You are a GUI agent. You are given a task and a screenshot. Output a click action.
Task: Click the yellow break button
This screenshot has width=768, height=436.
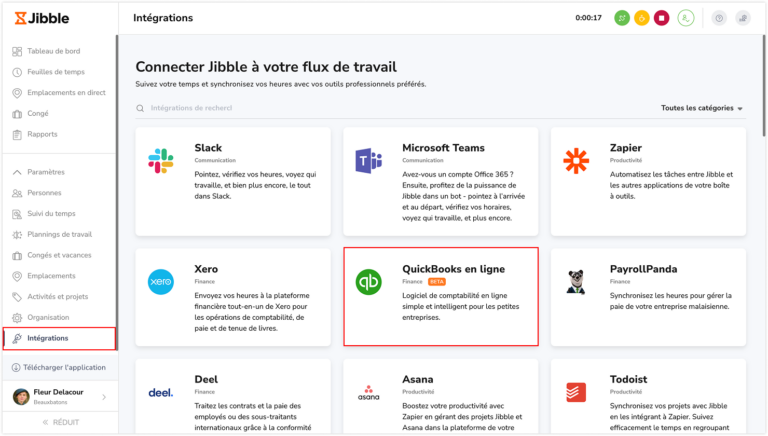click(x=642, y=18)
